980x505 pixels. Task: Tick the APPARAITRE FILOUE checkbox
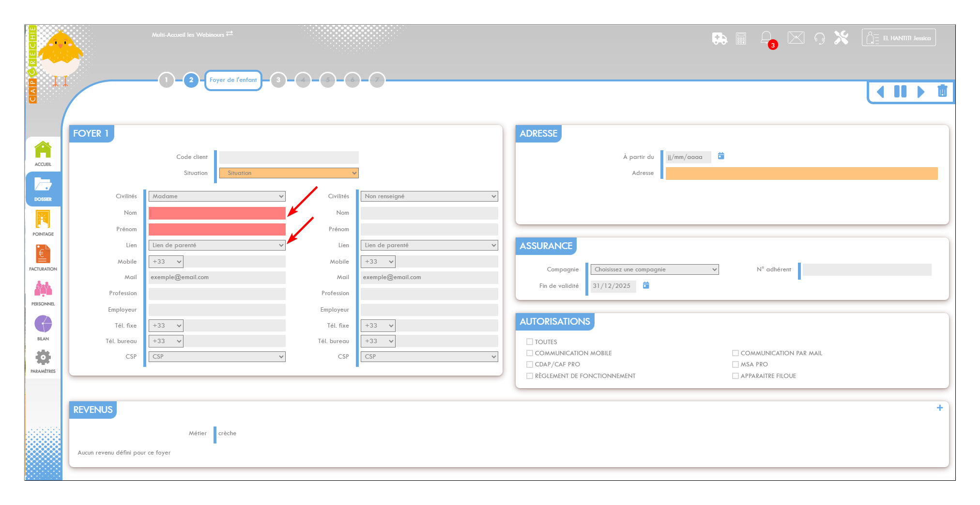pyautogui.click(x=735, y=376)
